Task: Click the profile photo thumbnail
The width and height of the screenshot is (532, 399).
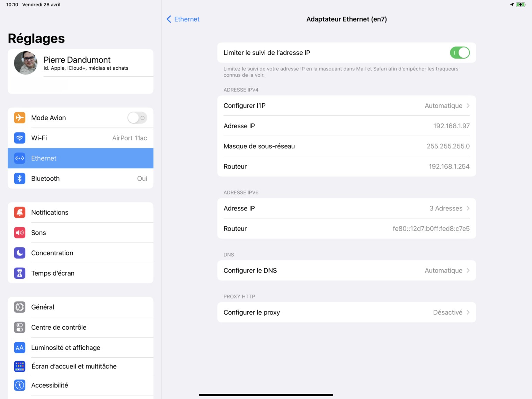Action: [26, 63]
